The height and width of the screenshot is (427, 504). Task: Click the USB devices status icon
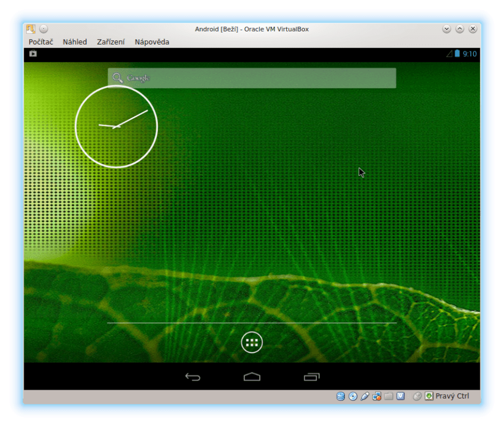pos(365,396)
